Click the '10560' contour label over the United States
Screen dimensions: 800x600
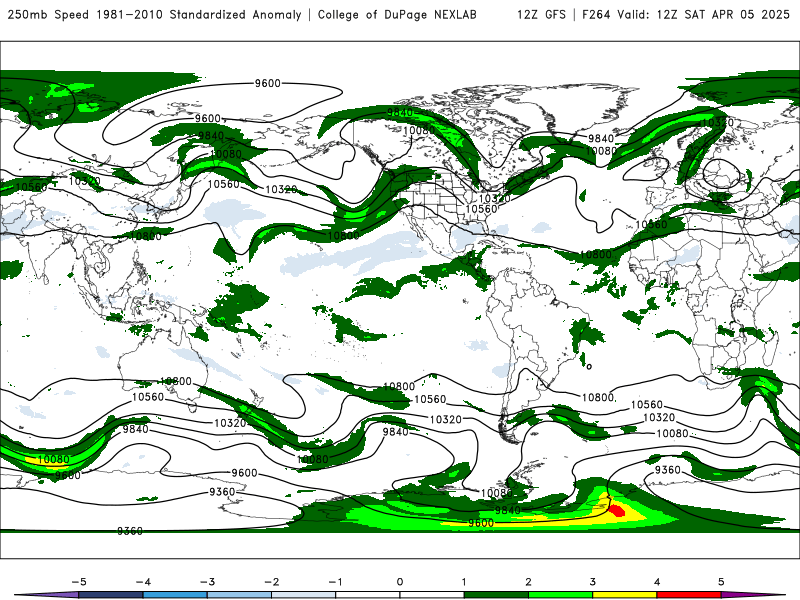[x=481, y=209]
